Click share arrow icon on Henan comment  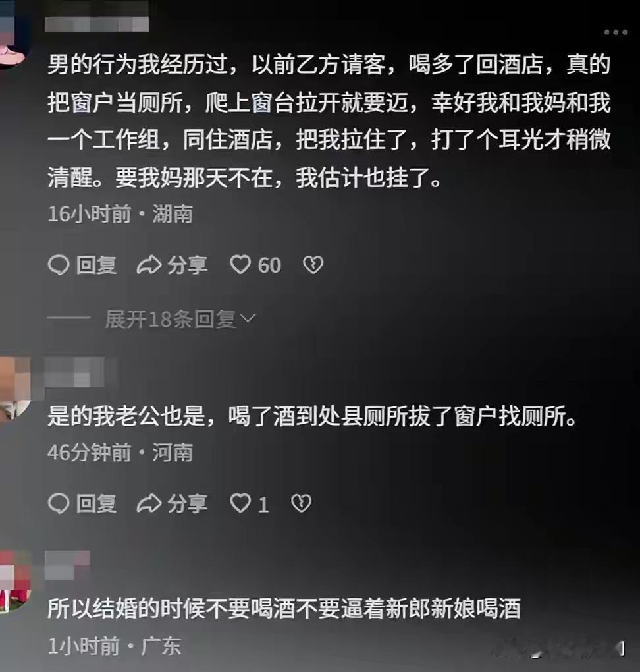(149, 503)
